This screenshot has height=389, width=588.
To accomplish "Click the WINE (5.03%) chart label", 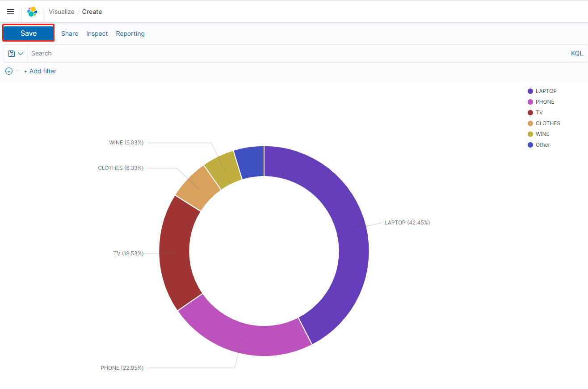I will tap(126, 143).
